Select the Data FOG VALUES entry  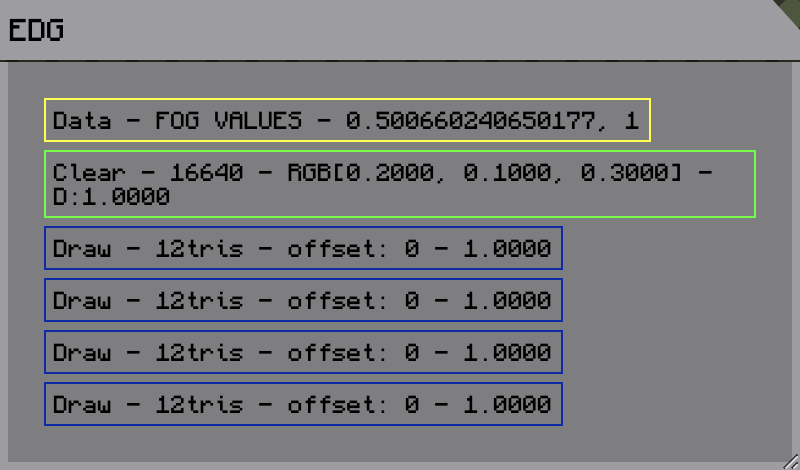[347, 120]
